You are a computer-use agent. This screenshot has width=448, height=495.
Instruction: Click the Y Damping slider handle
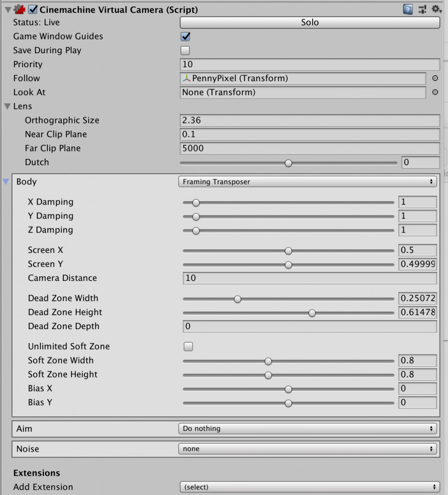(x=196, y=217)
